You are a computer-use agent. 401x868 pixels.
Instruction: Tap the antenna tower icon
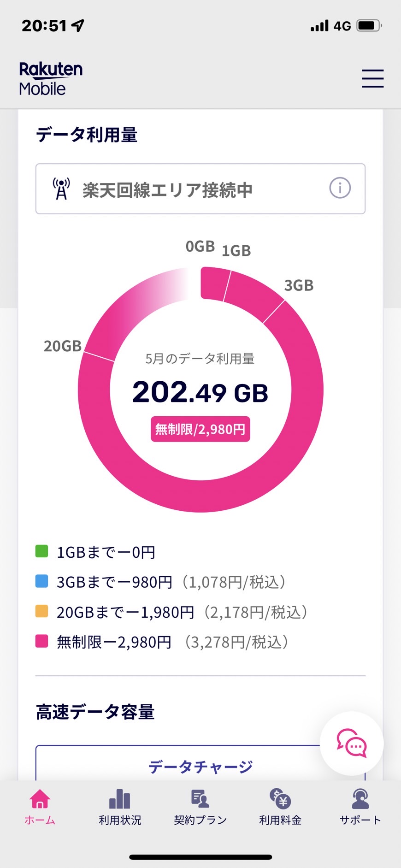[x=61, y=189]
